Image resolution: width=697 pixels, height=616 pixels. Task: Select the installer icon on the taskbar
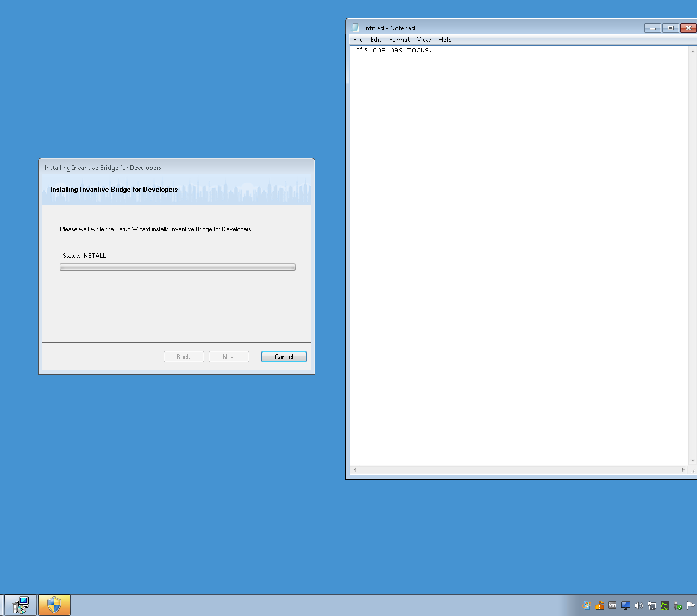pyautogui.click(x=20, y=605)
